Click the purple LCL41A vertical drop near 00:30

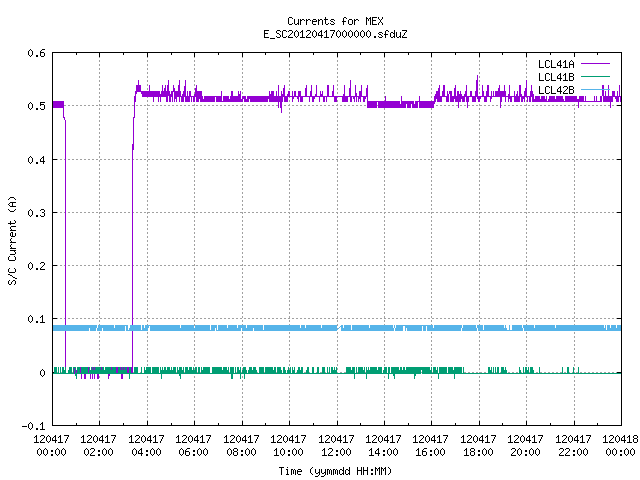(x=65, y=245)
